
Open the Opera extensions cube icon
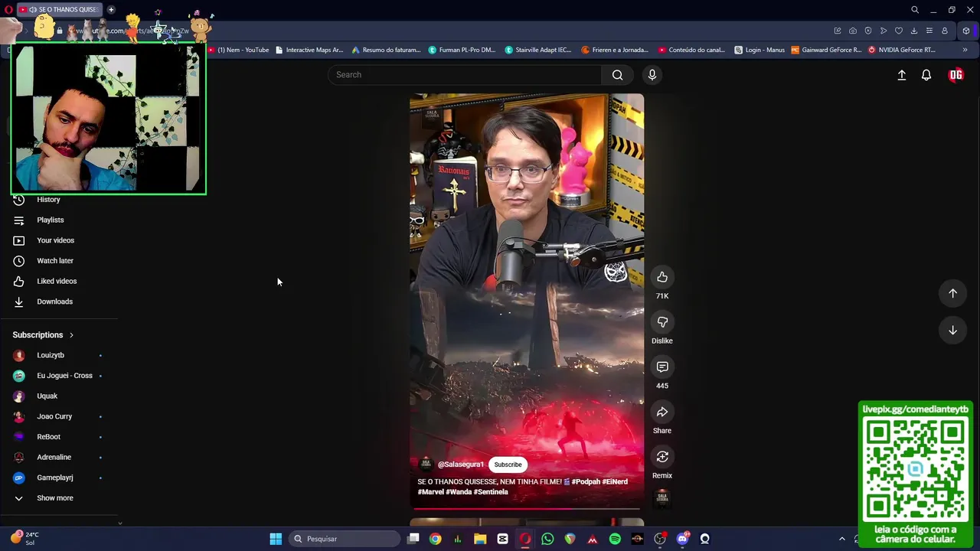click(966, 31)
